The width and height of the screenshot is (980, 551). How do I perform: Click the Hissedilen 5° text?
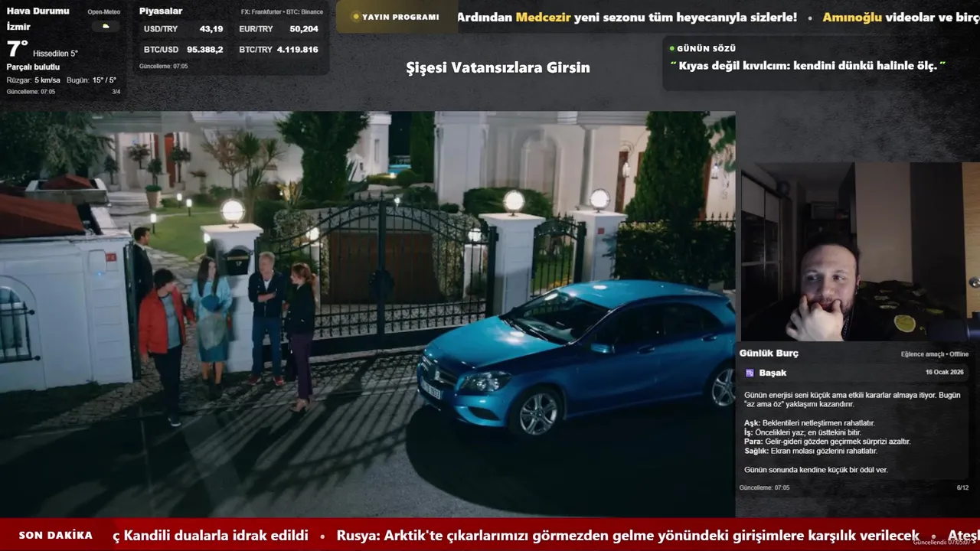[55, 54]
